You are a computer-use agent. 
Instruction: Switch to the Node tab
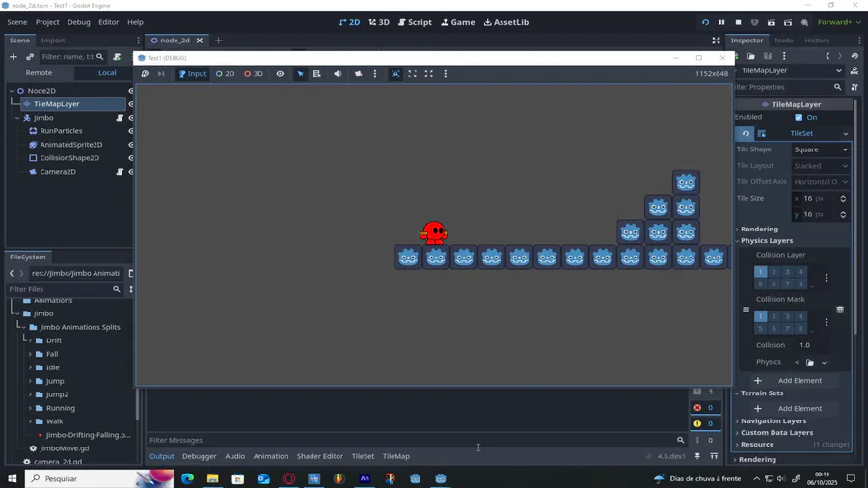(x=784, y=41)
